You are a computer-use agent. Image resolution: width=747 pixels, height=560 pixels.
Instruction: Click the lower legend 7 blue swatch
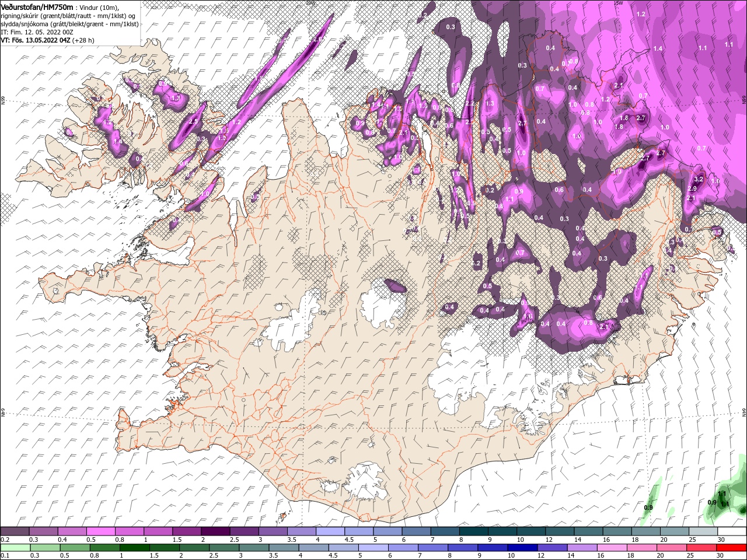coord(433,548)
